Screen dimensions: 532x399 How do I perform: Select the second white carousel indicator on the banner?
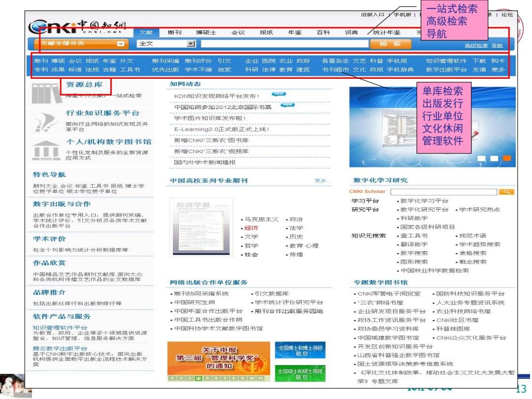tap(495, 158)
